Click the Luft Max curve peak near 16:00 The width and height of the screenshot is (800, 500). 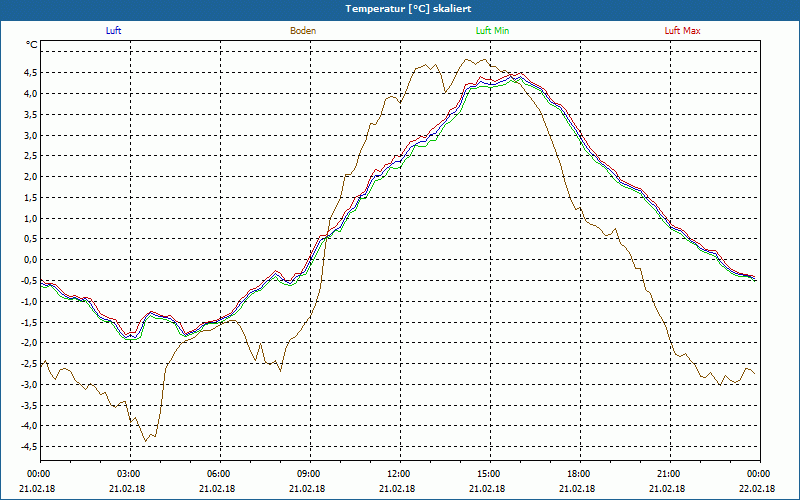520,73
